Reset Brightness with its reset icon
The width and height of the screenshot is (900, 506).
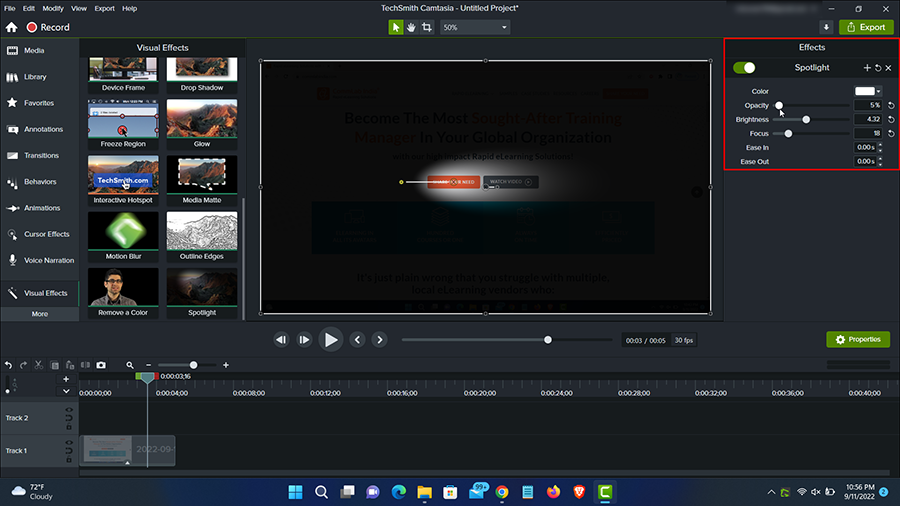click(x=891, y=119)
